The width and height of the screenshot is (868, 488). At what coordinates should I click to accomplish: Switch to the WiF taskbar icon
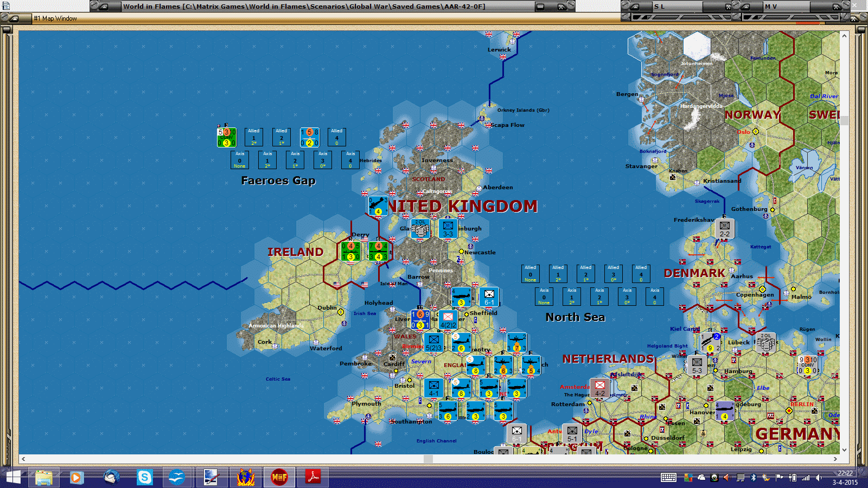pyautogui.click(x=279, y=477)
